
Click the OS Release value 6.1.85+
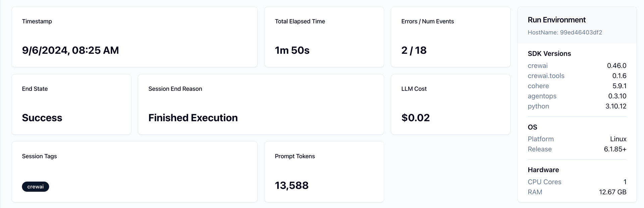615,149
